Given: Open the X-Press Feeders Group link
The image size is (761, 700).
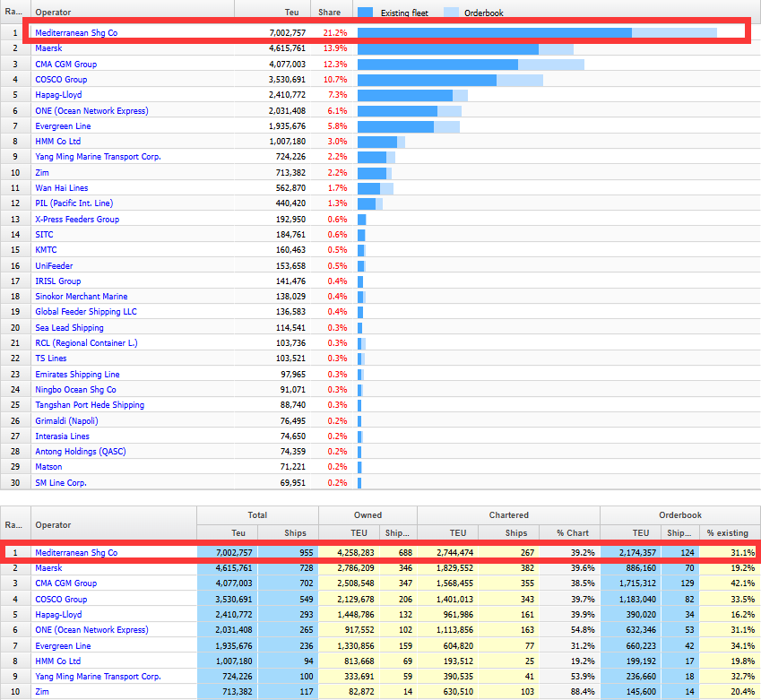Looking at the screenshot, I should [76, 220].
